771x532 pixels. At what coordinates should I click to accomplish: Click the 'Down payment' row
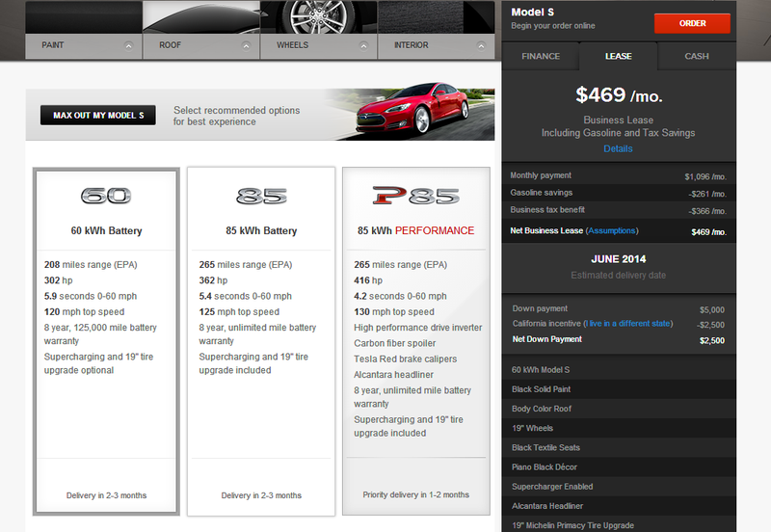coord(619,308)
